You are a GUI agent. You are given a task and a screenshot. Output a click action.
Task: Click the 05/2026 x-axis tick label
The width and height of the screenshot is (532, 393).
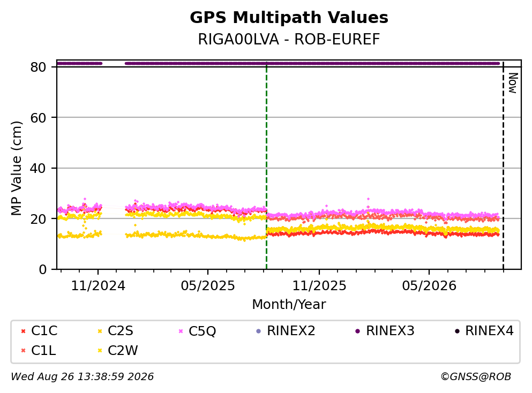pyautogui.click(x=429, y=286)
